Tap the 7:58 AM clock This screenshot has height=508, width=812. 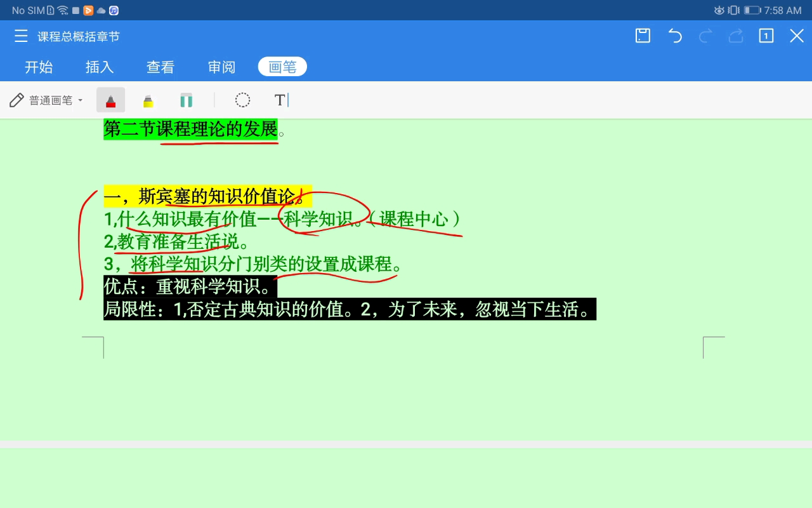[x=783, y=10]
